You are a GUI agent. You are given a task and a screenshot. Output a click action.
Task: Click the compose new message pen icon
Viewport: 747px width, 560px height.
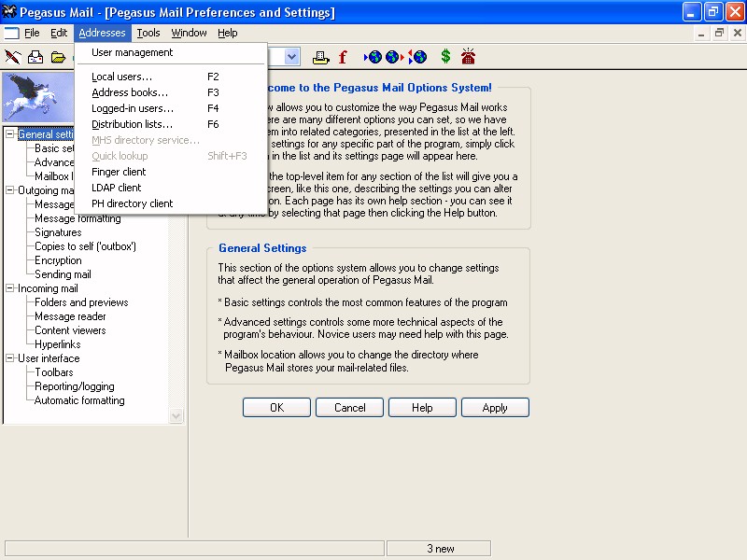click(x=13, y=57)
